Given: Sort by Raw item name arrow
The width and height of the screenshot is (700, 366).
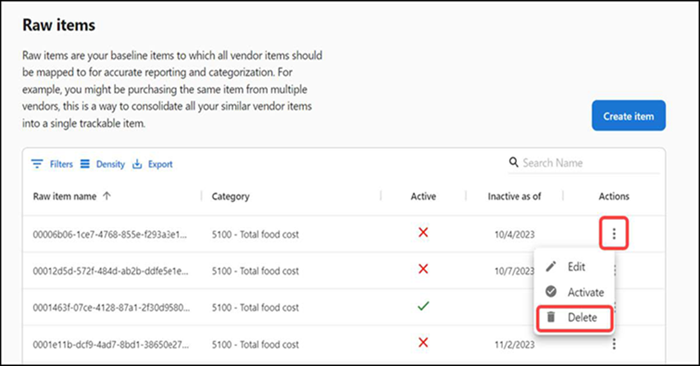Looking at the screenshot, I should click(107, 196).
